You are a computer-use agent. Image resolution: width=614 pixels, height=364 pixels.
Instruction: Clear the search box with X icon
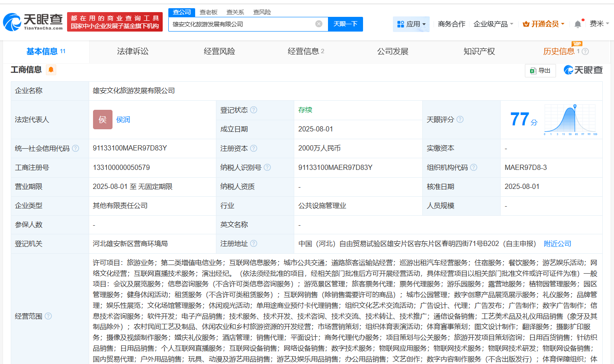(319, 24)
